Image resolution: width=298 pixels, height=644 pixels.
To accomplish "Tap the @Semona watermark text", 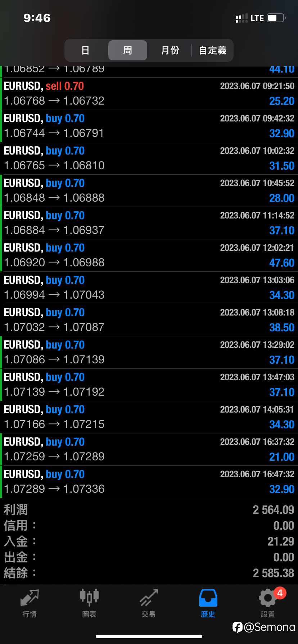I will coord(269,627).
